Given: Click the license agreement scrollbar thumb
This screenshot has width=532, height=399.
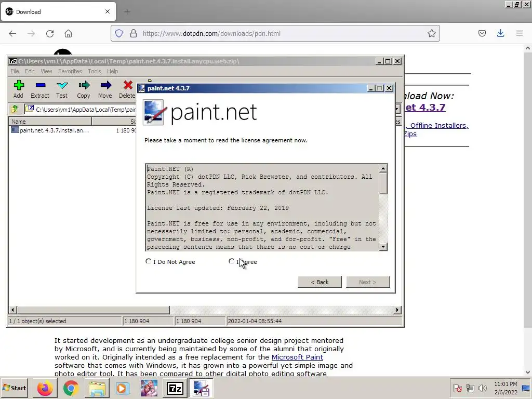Looking at the screenshot, I should click(x=383, y=183).
